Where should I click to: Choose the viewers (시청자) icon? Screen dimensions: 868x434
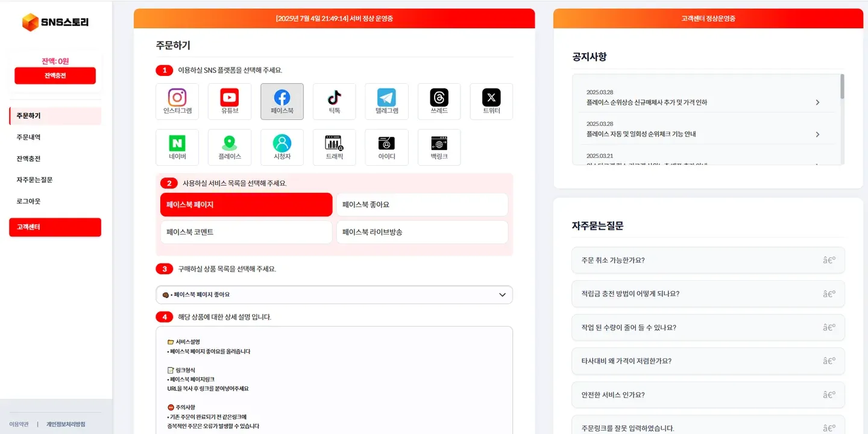pos(282,147)
